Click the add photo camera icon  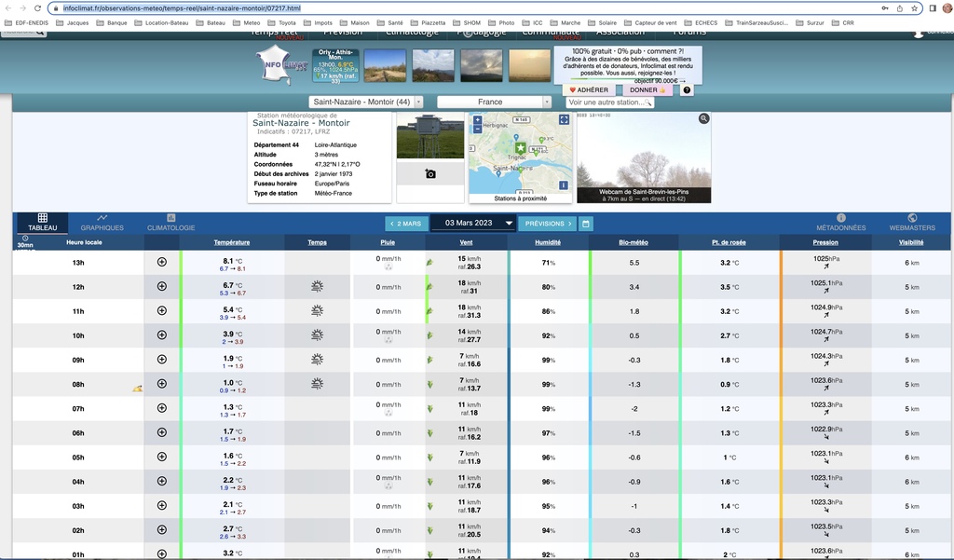430,174
